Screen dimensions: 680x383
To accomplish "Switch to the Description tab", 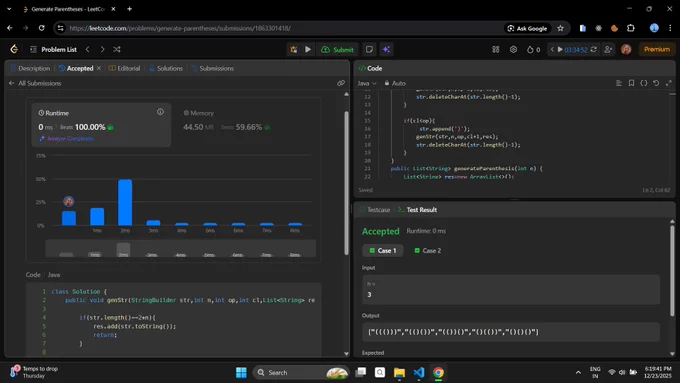I will pyautogui.click(x=30, y=69).
